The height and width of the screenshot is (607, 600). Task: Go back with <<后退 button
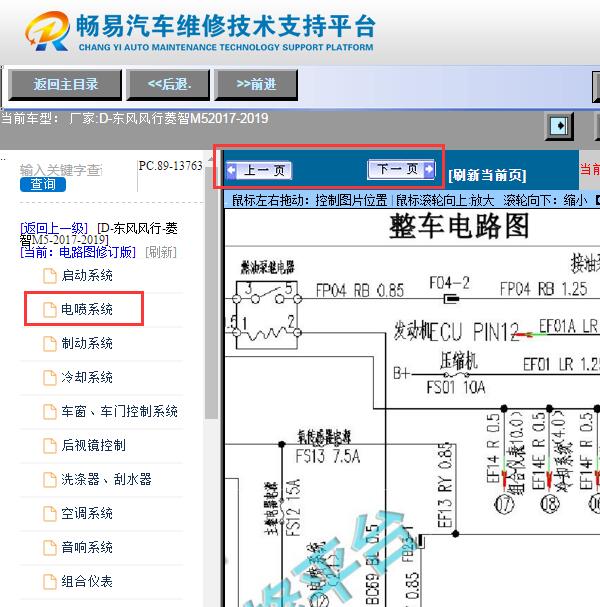168,84
